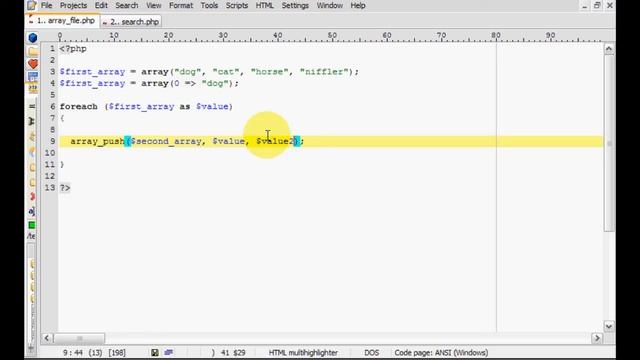The image size is (640, 360).
Task: Click the '/te' icon in left toolbar
Action: (x=31, y=236)
